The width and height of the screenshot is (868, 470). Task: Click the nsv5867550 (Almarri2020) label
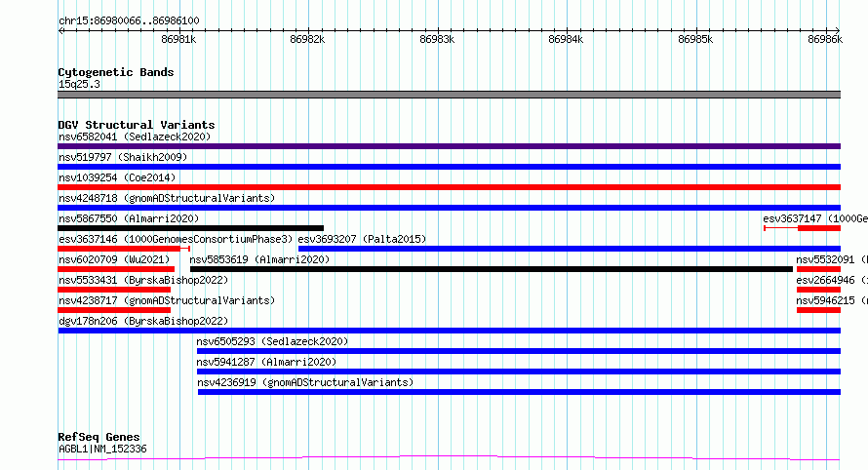coord(129,218)
